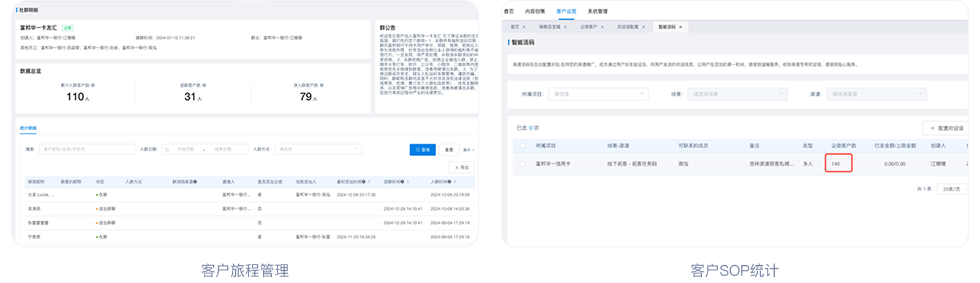
Task: Click help icon on 群活码渠道 column header
Action: pos(195,182)
